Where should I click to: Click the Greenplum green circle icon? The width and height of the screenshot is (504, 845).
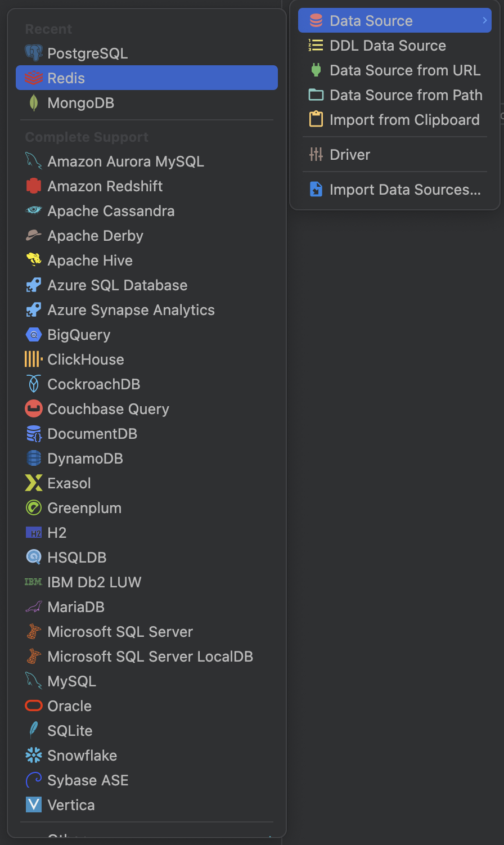(34, 508)
